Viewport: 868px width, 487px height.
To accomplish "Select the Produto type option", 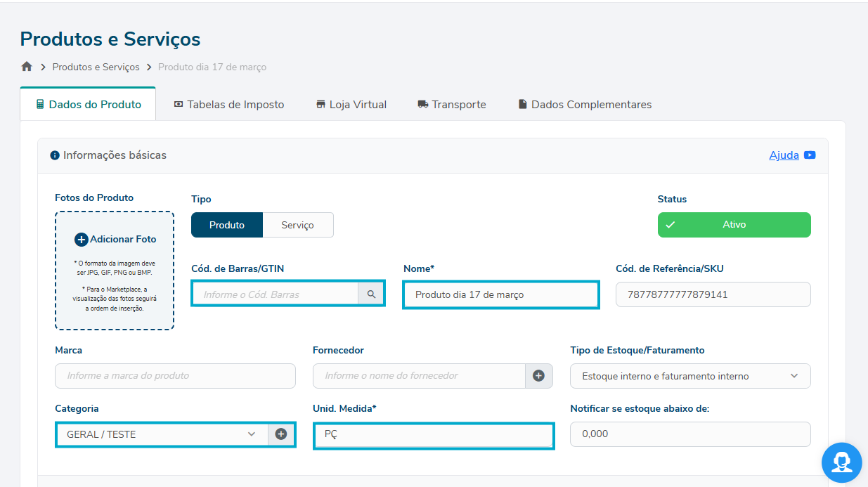I will click(x=226, y=225).
